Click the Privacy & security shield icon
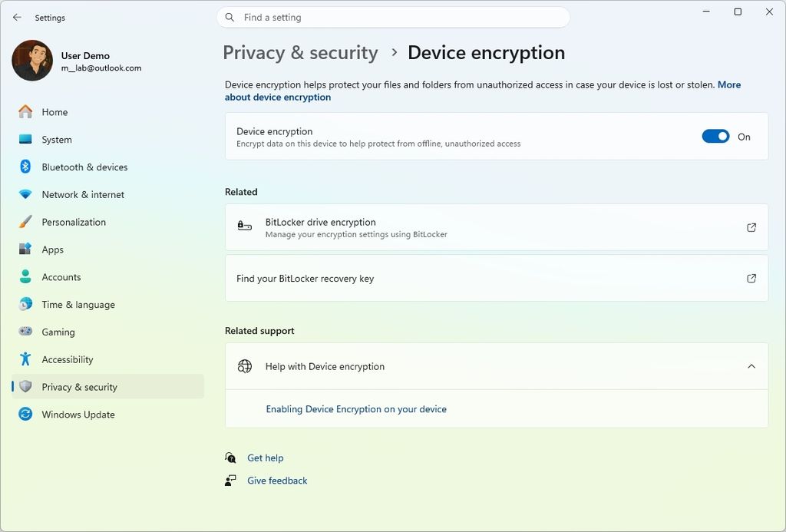 (25, 386)
